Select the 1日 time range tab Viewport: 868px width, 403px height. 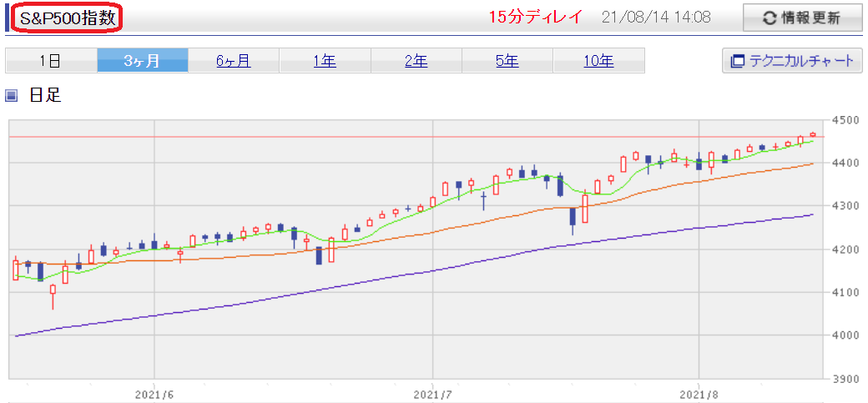tap(51, 60)
